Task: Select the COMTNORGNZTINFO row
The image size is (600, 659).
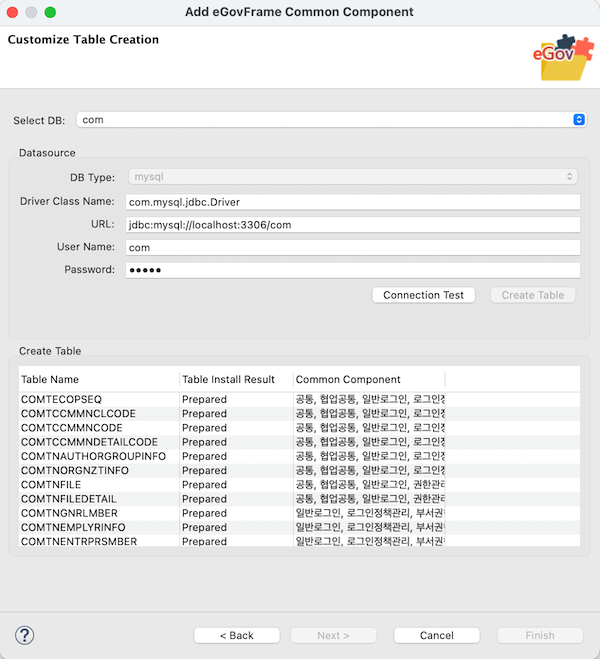Action: tap(300, 471)
